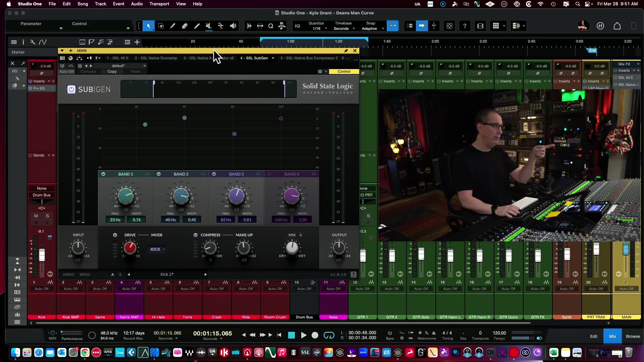This screenshot has height=362, width=644.
Task: Open the video player icon
Action: 480,26
